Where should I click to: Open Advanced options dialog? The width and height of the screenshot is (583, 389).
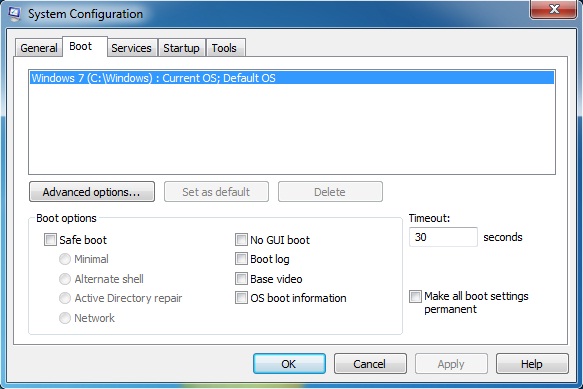(x=92, y=192)
